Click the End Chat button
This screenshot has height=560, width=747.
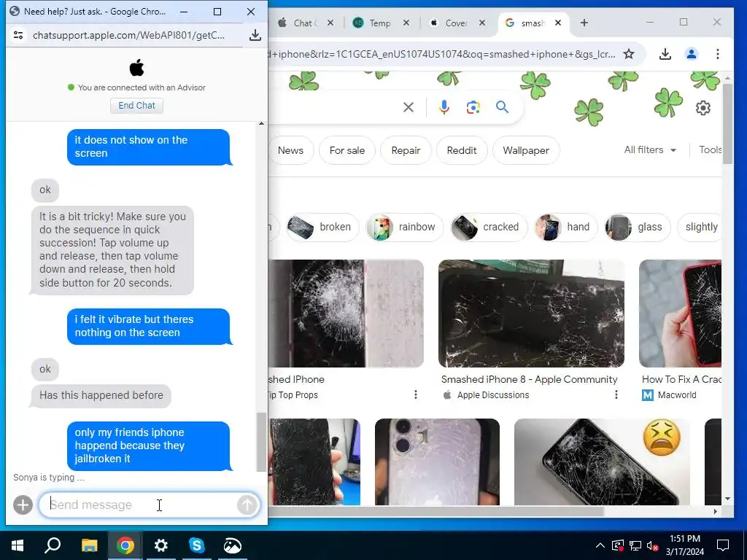[136, 106]
